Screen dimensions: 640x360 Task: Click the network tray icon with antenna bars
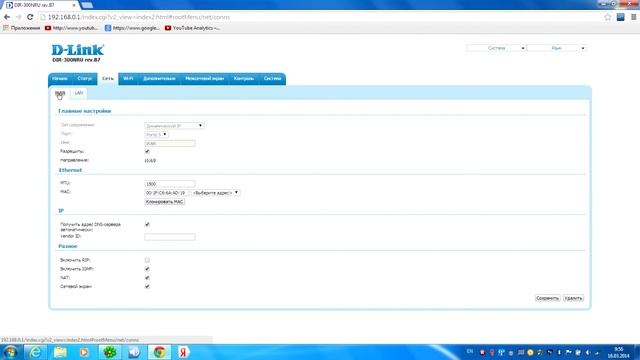coord(501,352)
